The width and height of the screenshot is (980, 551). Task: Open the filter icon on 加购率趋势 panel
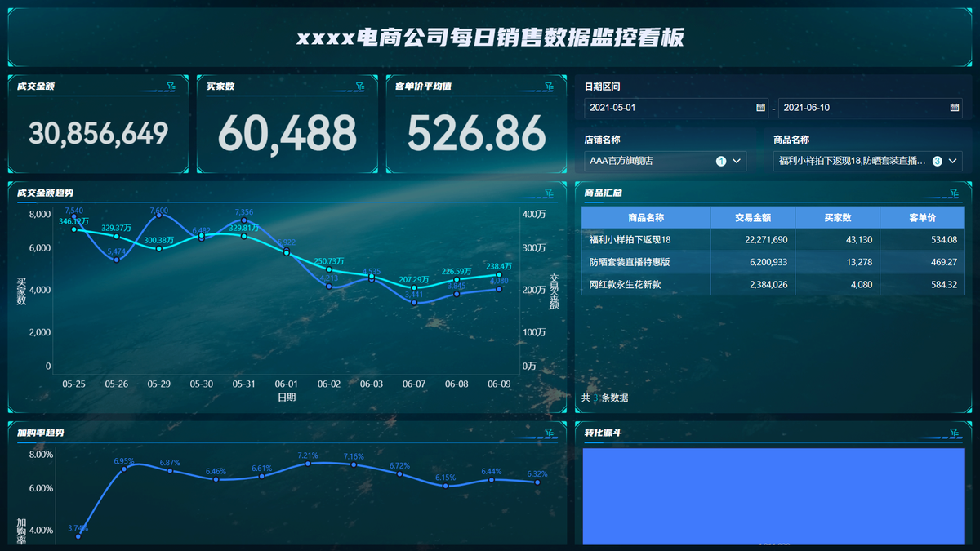point(550,433)
